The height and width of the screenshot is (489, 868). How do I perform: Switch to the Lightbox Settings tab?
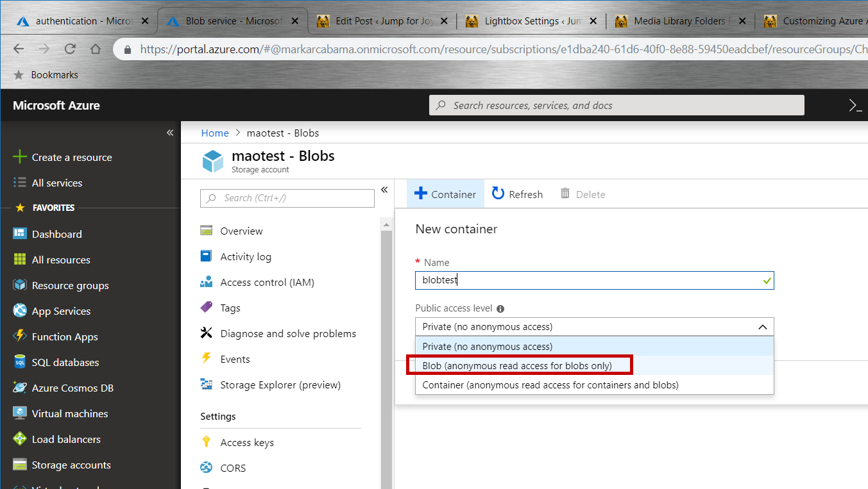click(x=532, y=21)
